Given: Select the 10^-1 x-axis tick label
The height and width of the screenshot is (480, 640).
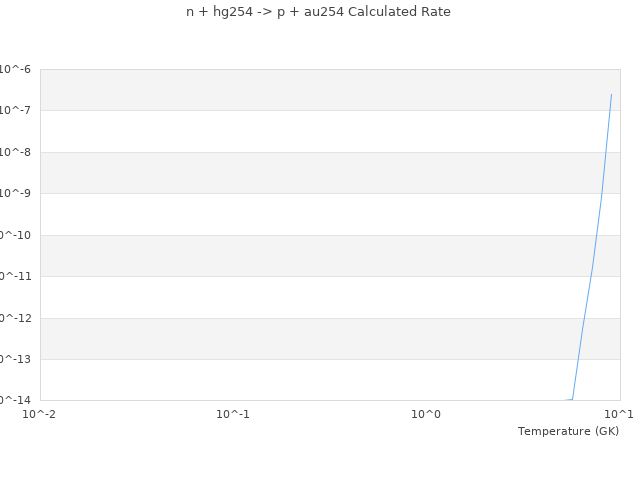Looking at the screenshot, I should [233, 413].
